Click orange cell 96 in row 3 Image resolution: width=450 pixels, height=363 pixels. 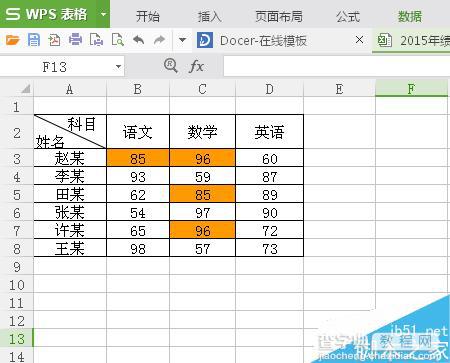pyautogui.click(x=203, y=158)
